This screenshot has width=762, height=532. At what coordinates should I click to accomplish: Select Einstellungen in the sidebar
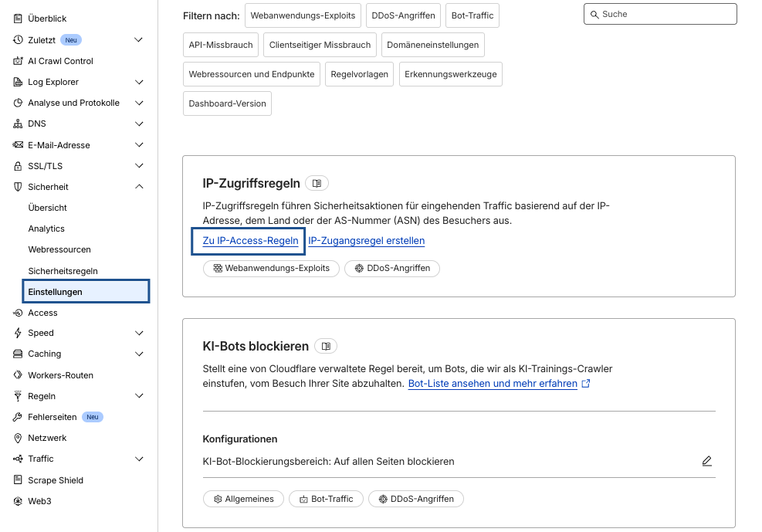[x=86, y=292]
